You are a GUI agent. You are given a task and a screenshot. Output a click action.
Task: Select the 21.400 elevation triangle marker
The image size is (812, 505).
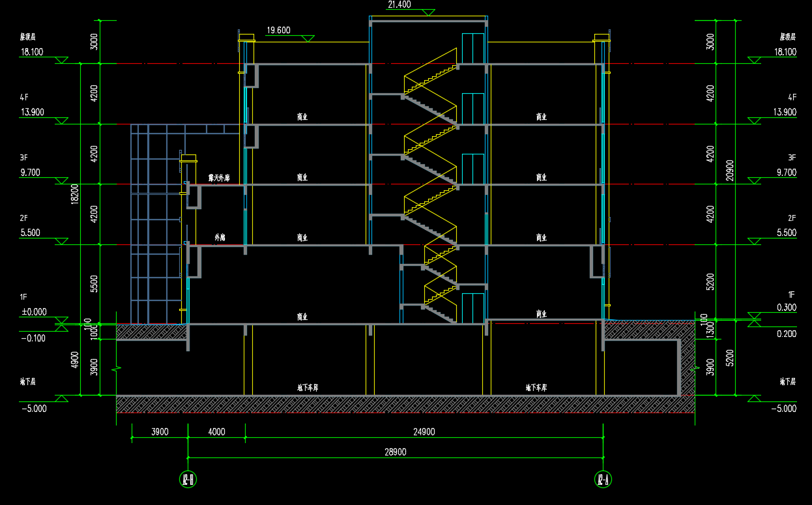coord(428,12)
